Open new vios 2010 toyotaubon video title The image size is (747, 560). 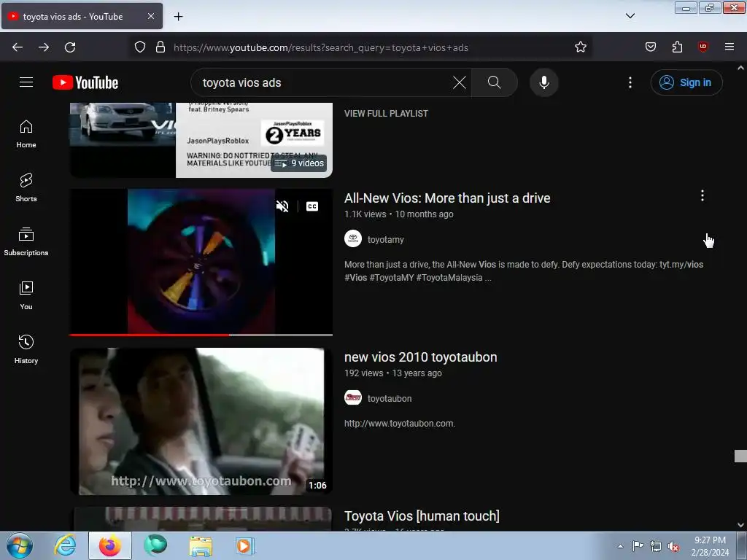tap(420, 357)
